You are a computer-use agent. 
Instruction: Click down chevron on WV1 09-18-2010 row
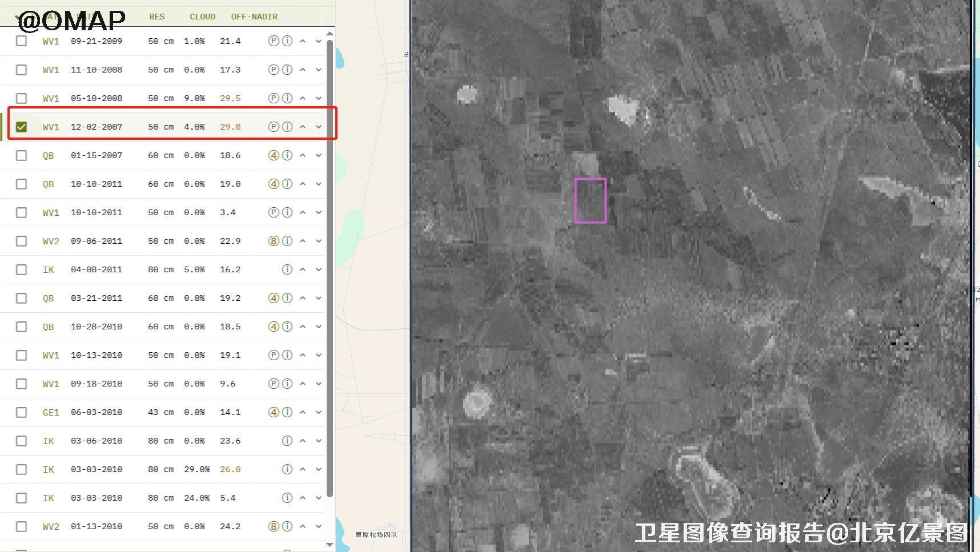pyautogui.click(x=319, y=384)
